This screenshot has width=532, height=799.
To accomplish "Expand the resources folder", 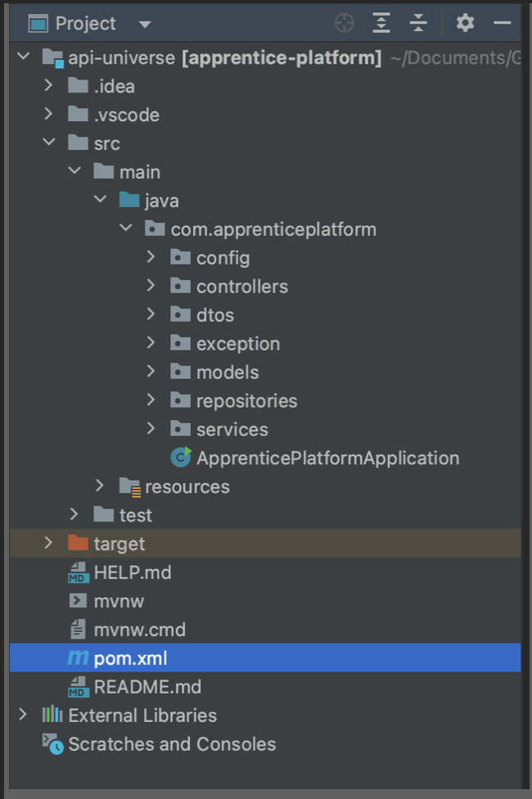I will tap(100, 486).
